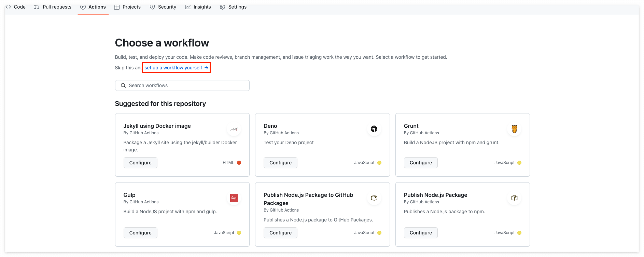Click the 'Deno' card title
Viewport: 644px width, 257px height.
click(x=270, y=126)
